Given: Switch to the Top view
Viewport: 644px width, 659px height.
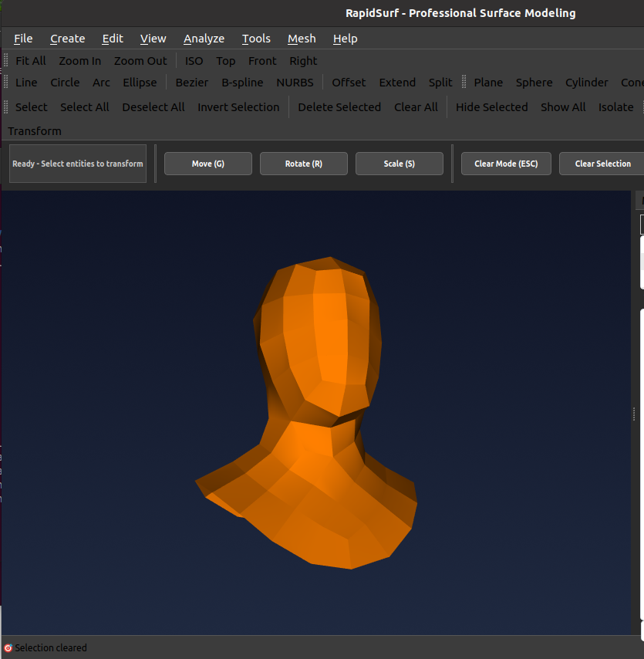Looking at the screenshot, I should (225, 60).
